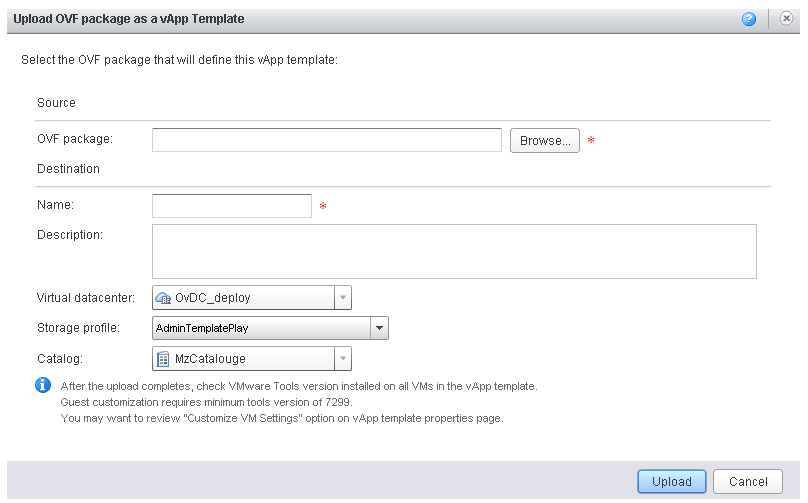This screenshot has height=503, width=808.
Task: Click the cloud datacenter icon next to OvDC_deploy
Action: coord(163,298)
